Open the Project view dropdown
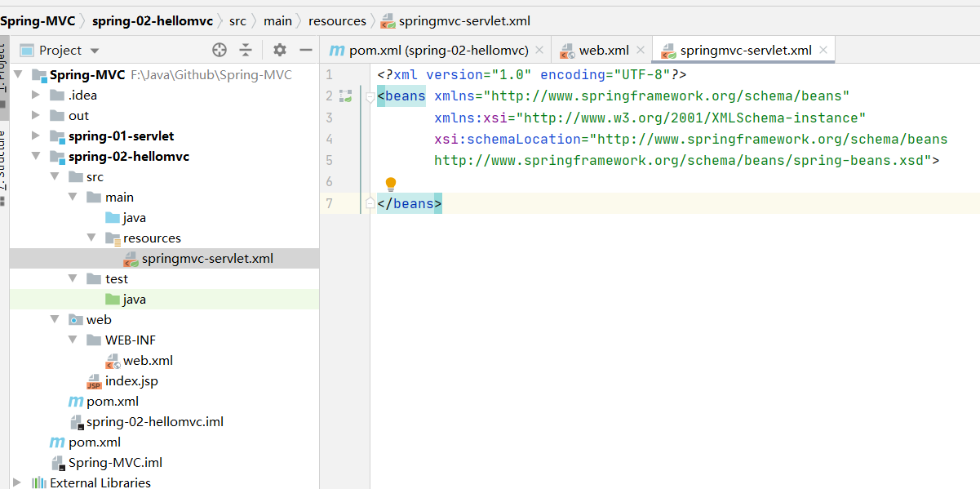The height and width of the screenshot is (489, 980). coord(95,51)
